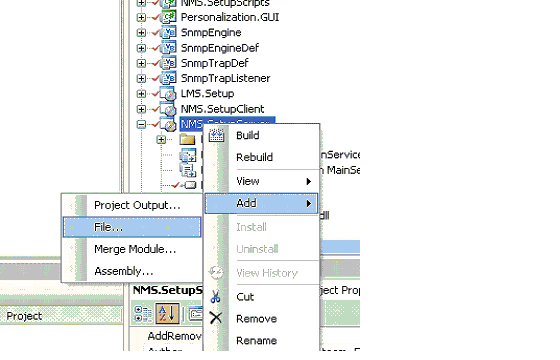
Task: Collapse the NMS.SetupServer project node
Action: coord(141,125)
